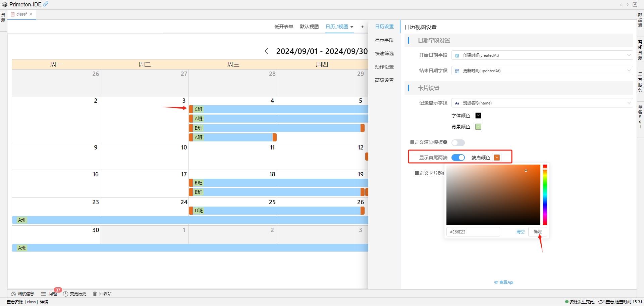Toggle the 字体颜色 color checkbox
This screenshot has height=306, width=644.
(x=478, y=115)
